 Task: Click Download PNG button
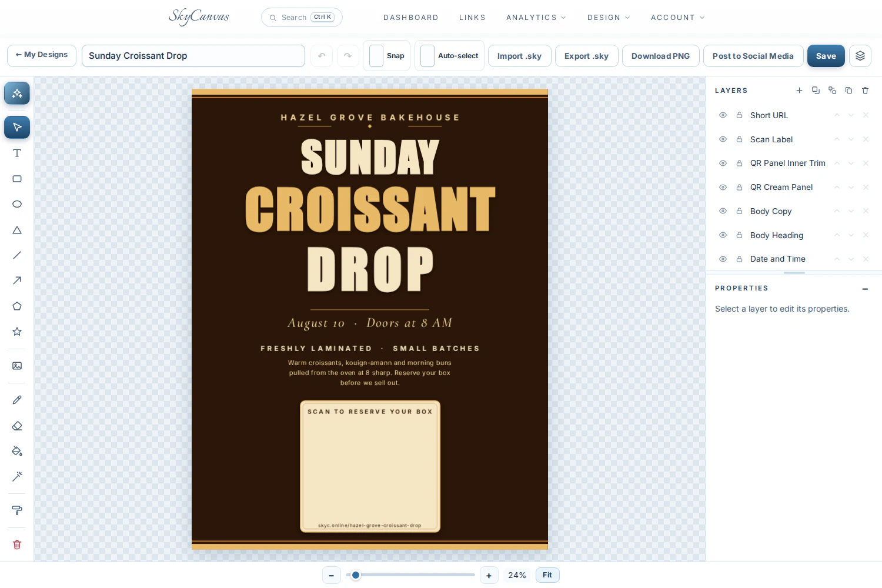coord(660,56)
